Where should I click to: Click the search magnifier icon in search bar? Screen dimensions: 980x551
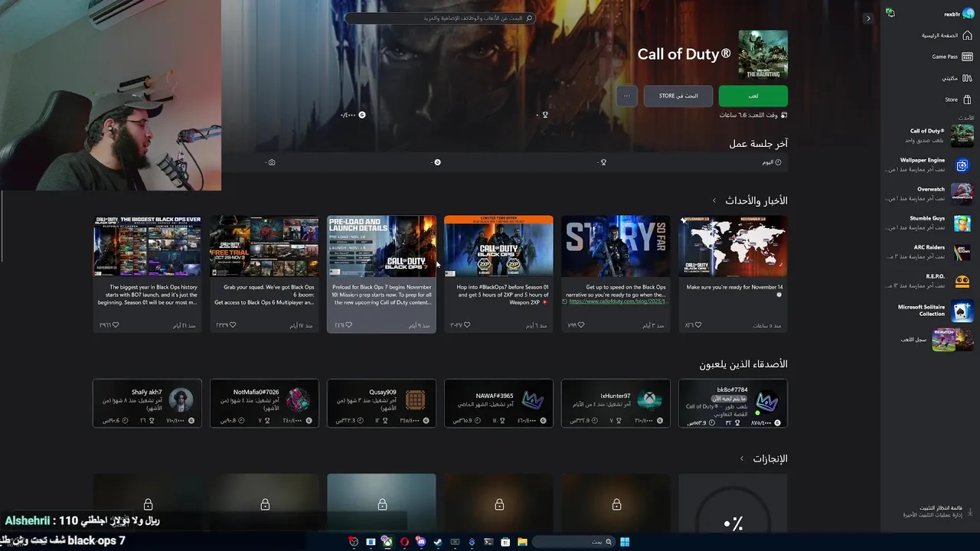pyautogui.click(x=529, y=18)
